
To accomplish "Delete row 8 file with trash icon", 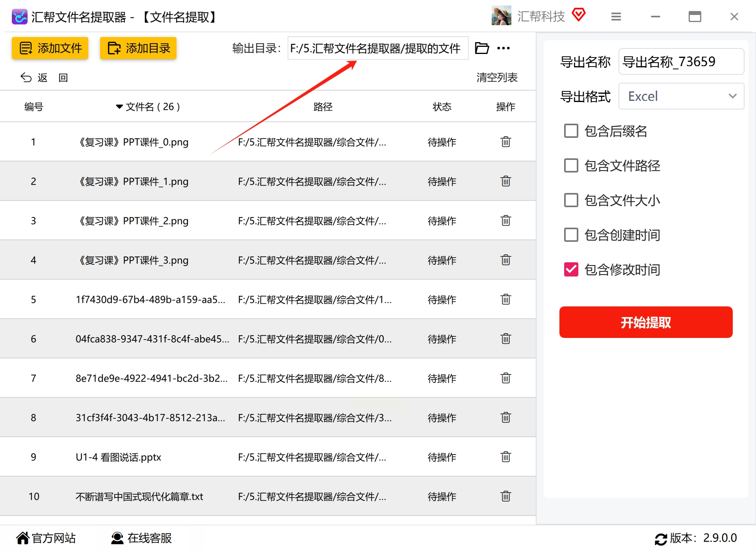I will [506, 417].
